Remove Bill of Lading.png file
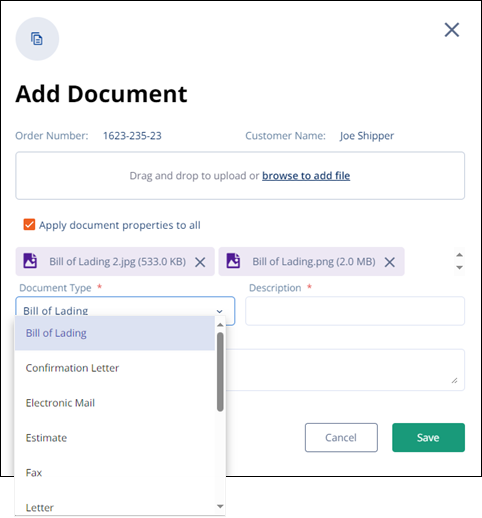Screen dimensions: 482x518 pyautogui.click(x=390, y=262)
